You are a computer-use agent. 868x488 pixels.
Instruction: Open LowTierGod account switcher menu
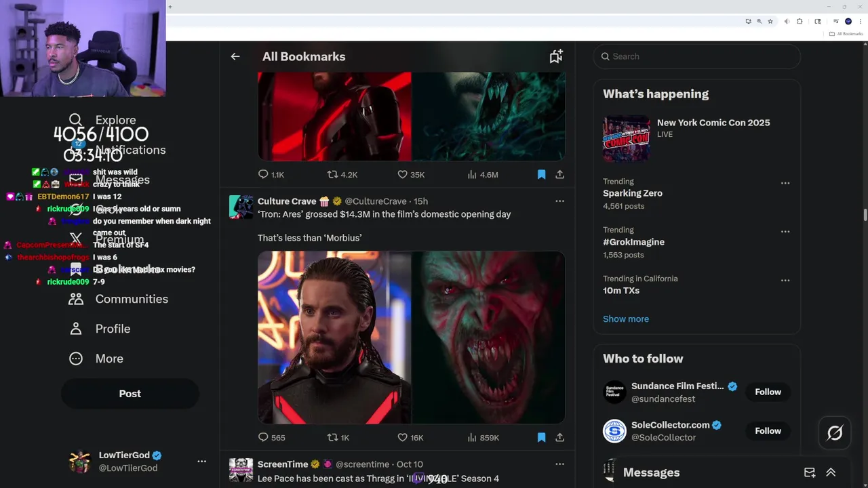point(201,462)
